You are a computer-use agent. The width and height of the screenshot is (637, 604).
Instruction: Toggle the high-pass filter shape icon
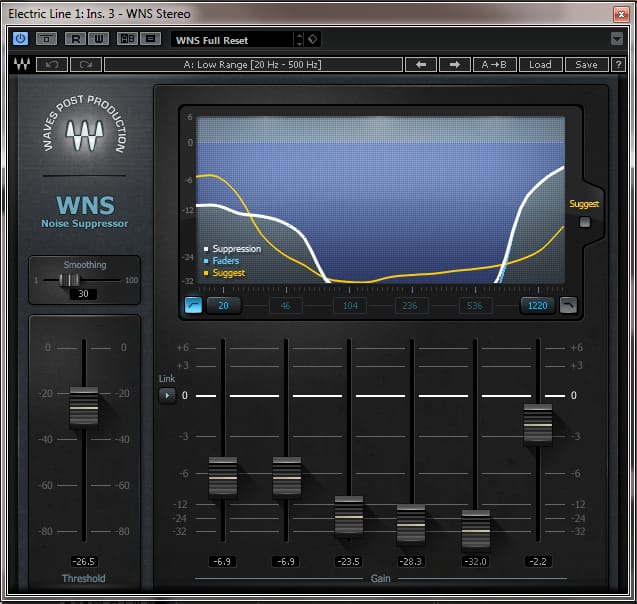tap(193, 305)
